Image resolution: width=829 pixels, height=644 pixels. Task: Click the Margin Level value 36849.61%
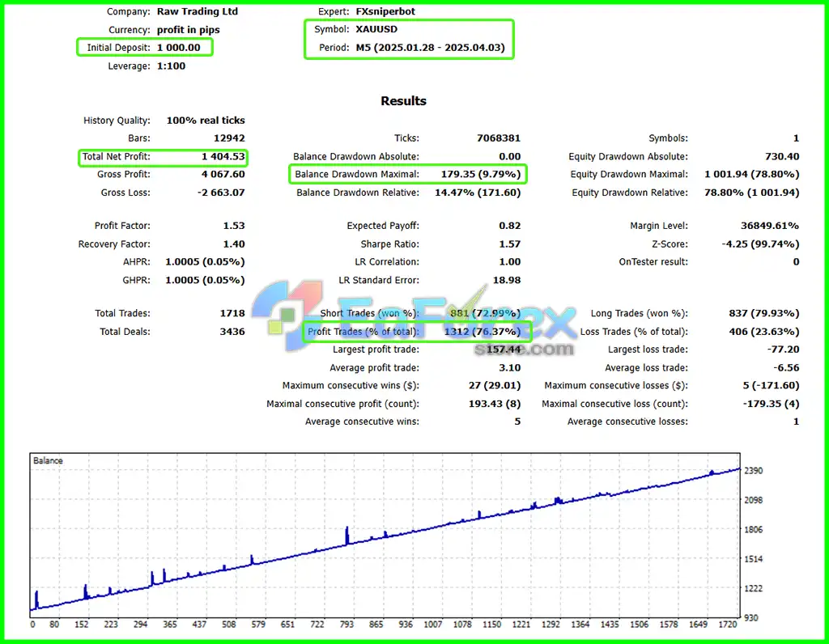click(x=770, y=226)
